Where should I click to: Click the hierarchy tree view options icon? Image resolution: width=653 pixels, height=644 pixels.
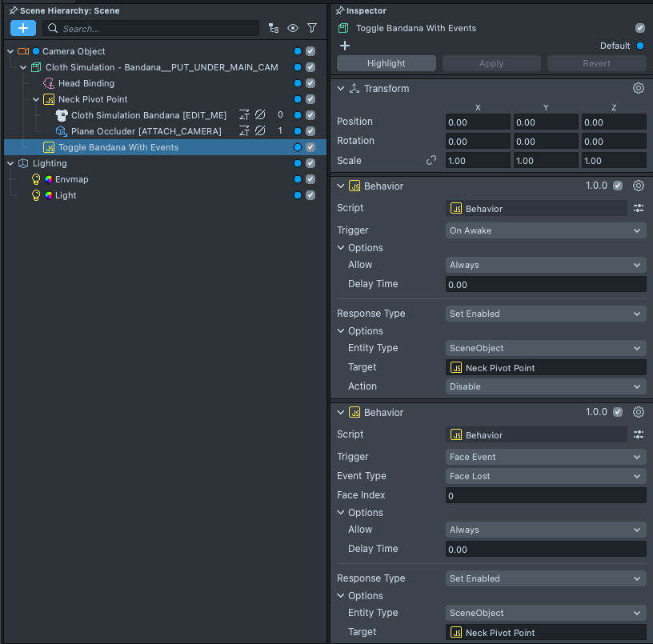(274, 28)
